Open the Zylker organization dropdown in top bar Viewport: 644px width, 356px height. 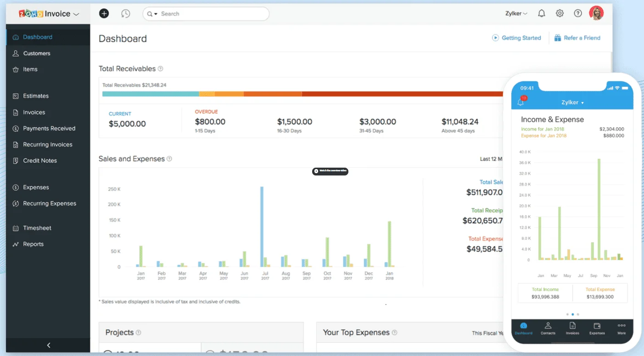(x=516, y=14)
